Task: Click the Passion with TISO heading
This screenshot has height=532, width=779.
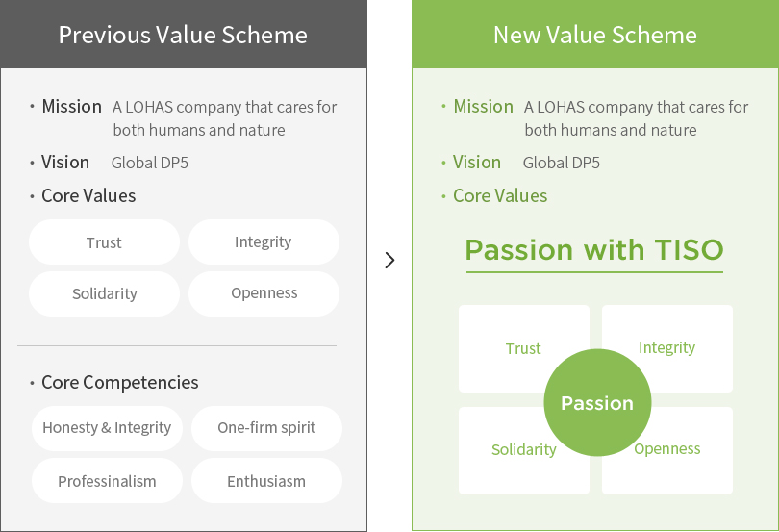Action: click(x=594, y=250)
